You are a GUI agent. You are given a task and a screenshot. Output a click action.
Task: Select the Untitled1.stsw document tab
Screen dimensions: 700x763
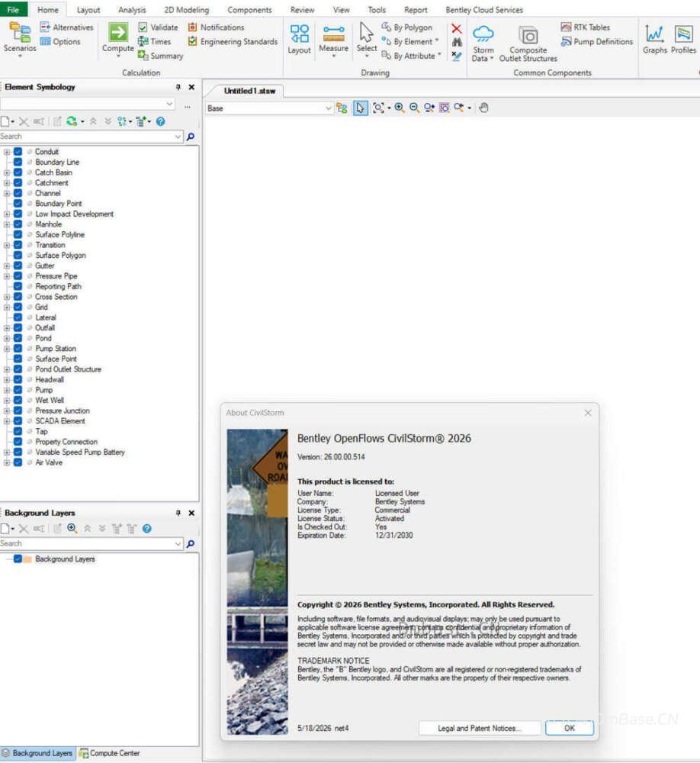(249, 91)
